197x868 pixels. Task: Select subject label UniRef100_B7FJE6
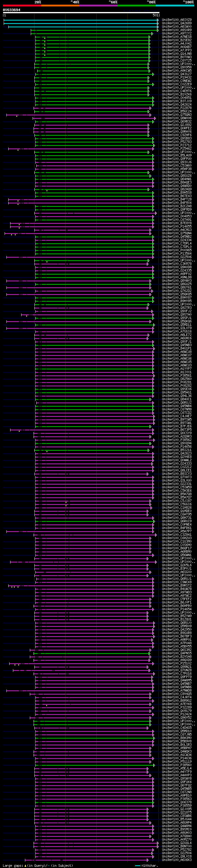[x=177, y=426]
